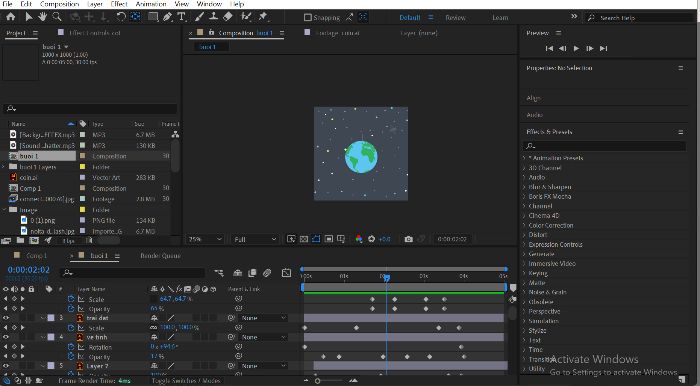This screenshot has width=700, height=386.
Task: Click Toggle Switches / Modes button
Action: click(x=186, y=381)
